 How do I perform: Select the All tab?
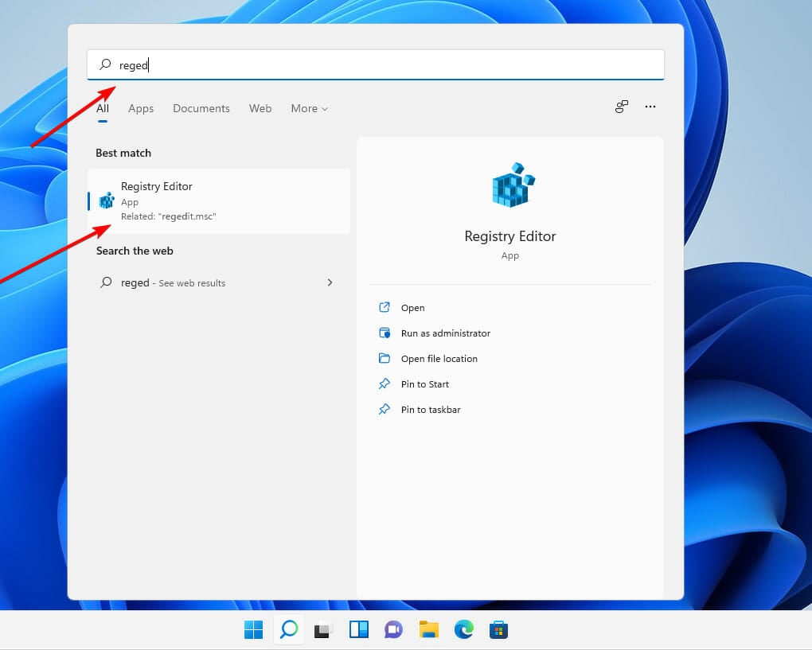click(103, 108)
